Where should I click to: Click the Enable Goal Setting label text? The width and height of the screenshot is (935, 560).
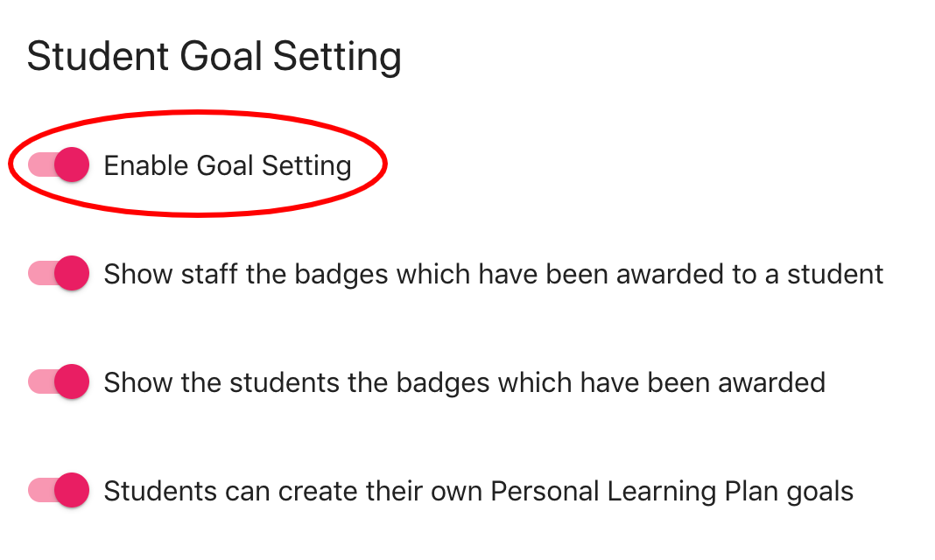click(x=228, y=165)
